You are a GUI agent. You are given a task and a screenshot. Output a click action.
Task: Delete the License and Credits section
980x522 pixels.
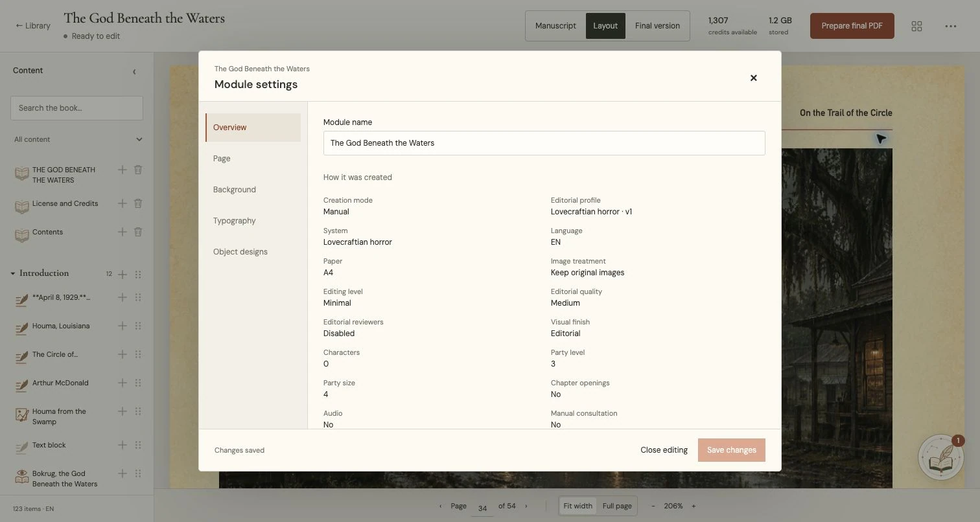point(138,203)
